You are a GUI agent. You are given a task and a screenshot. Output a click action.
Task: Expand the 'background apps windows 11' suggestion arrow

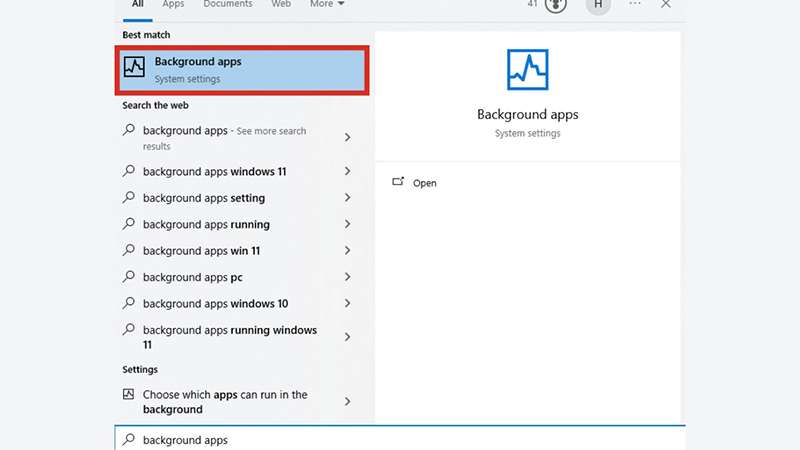[x=347, y=171]
